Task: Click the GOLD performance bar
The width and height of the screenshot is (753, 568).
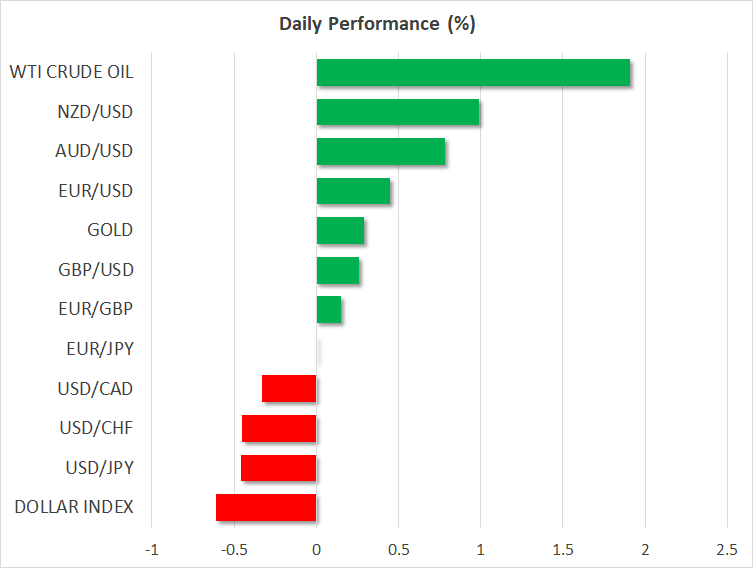Action: (340, 231)
